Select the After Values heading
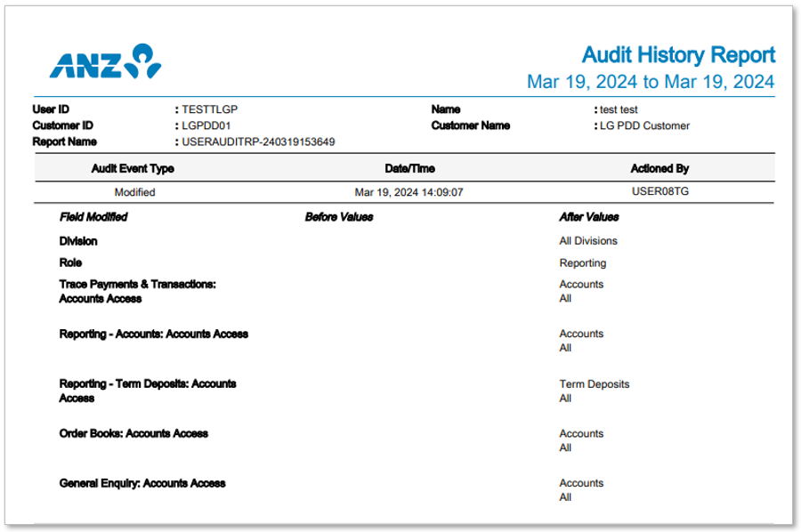This screenshot has height=532, width=801. click(x=589, y=217)
